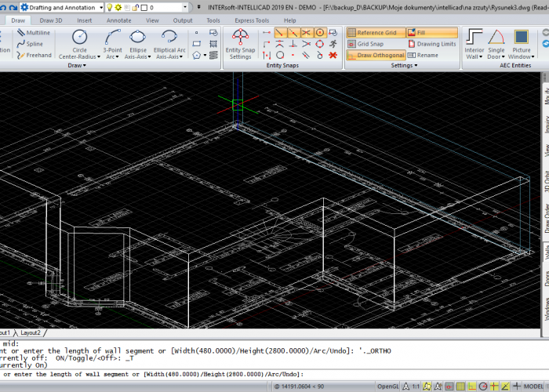Image resolution: width=549 pixels, height=392 pixels.
Task: Select the Hatch tool icon
Action: (213, 44)
